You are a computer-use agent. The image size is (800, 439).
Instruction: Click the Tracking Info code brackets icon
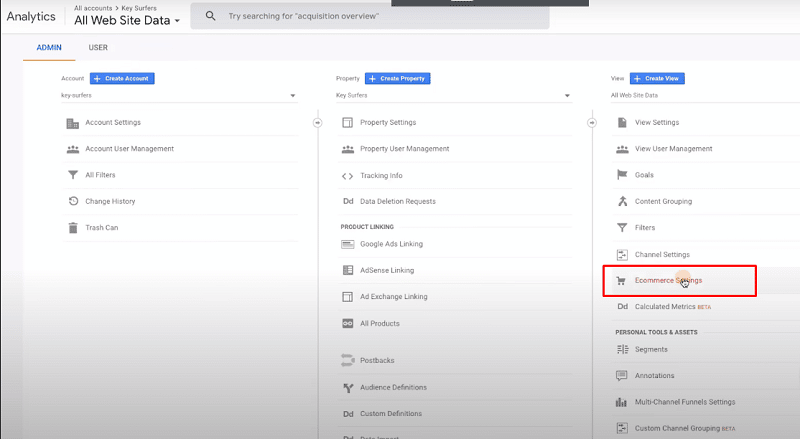coord(347,176)
